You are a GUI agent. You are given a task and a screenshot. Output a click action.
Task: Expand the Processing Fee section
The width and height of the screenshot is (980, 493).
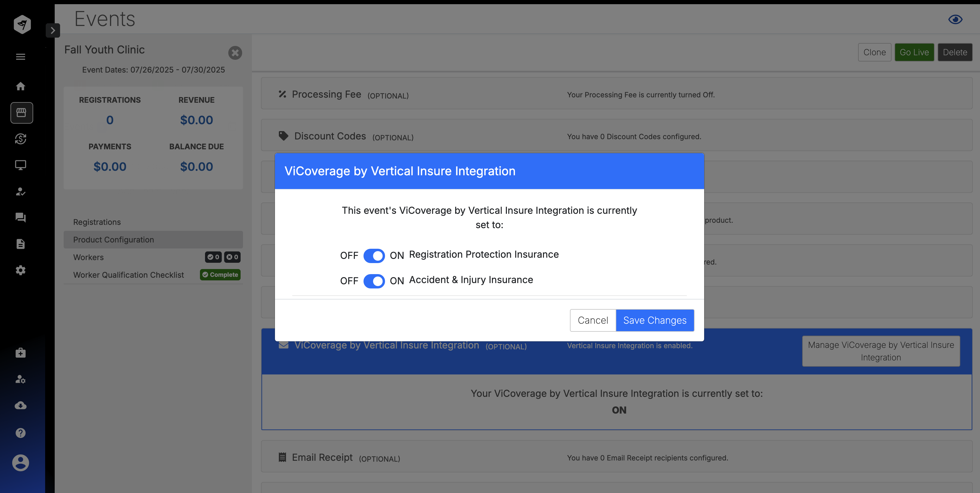click(x=616, y=93)
